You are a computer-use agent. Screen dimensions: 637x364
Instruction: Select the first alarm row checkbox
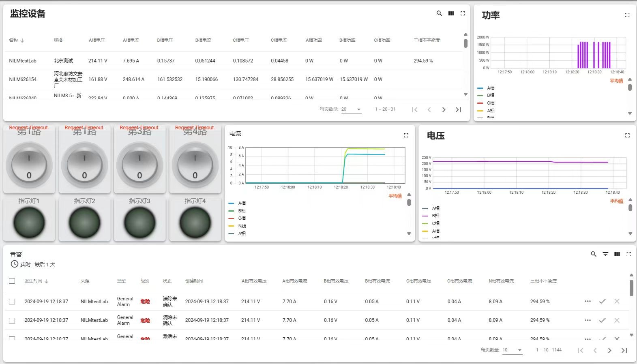point(12,302)
